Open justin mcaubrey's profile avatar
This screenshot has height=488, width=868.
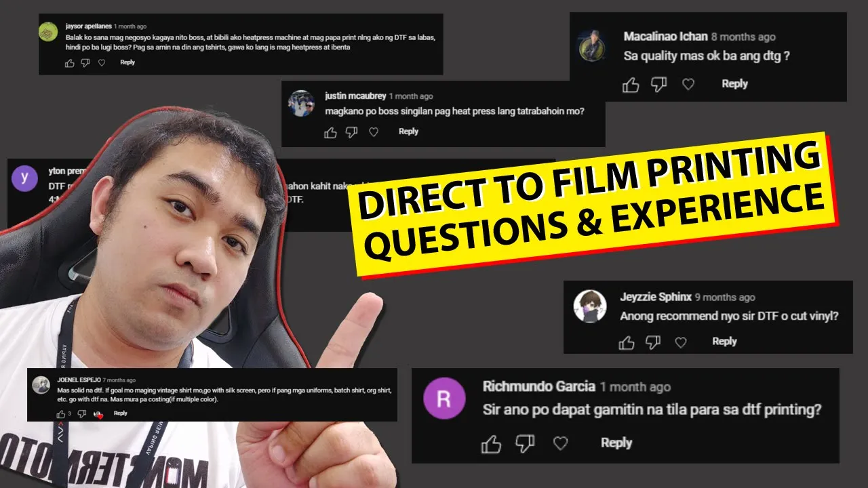click(x=300, y=103)
